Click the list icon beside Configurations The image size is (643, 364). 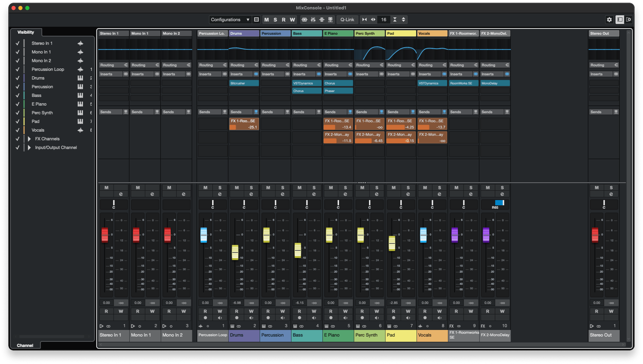click(256, 20)
